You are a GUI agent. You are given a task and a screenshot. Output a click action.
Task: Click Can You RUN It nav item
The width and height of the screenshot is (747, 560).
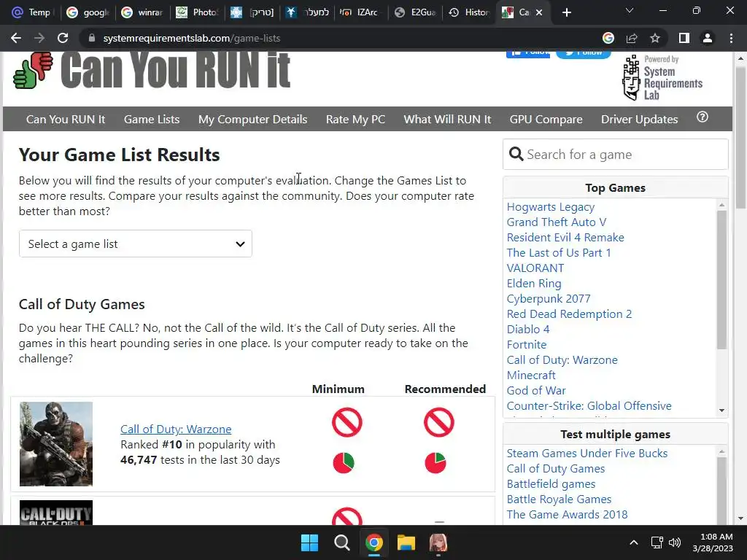pyautogui.click(x=66, y=119)
